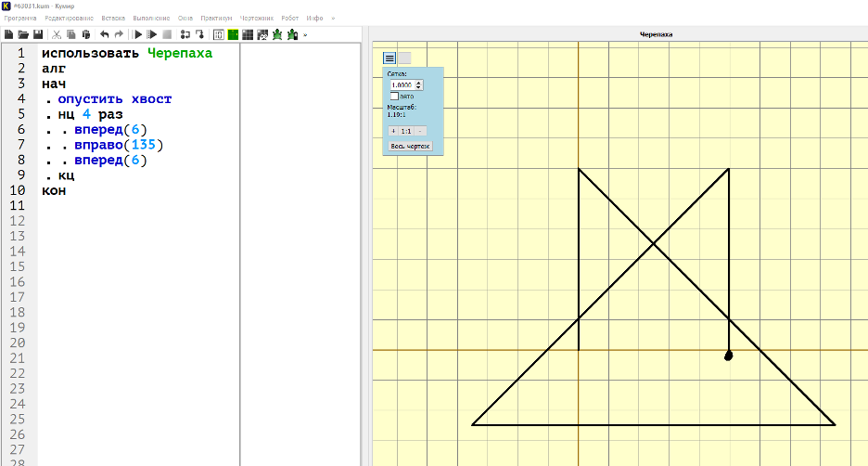Open the Редактирование menu

(x=70, y=19)
